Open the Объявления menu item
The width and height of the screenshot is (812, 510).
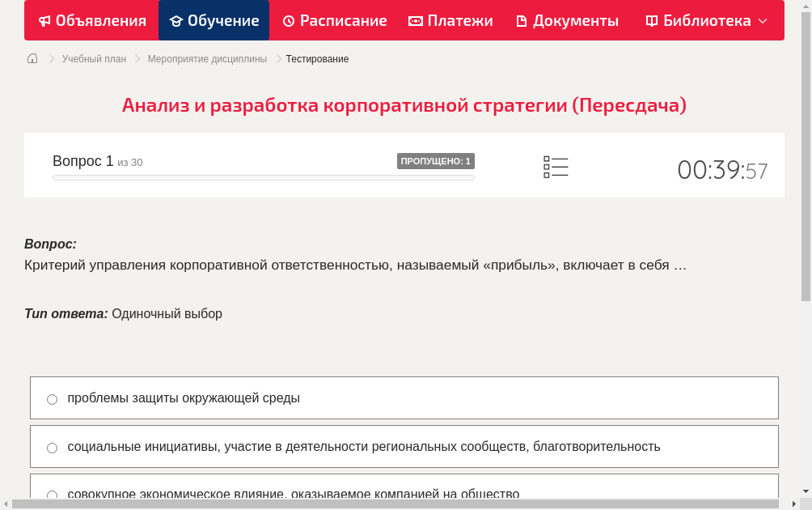(92, 21)
